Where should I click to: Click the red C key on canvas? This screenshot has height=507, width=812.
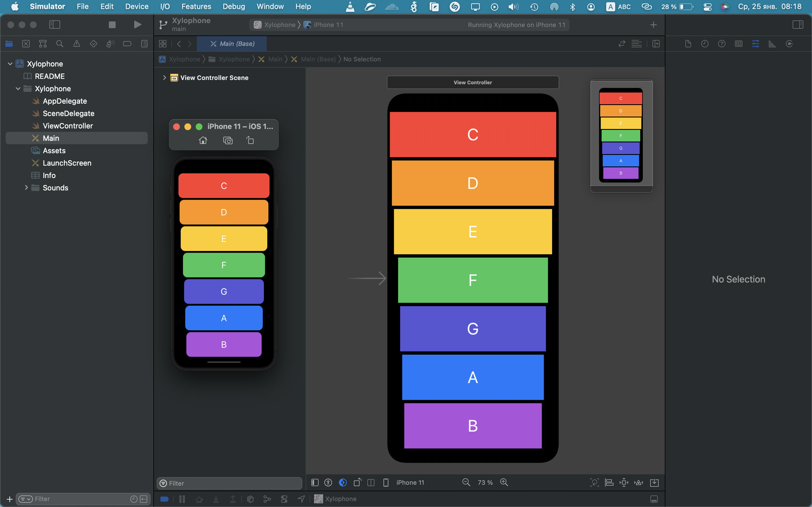[x=473, y=134]
